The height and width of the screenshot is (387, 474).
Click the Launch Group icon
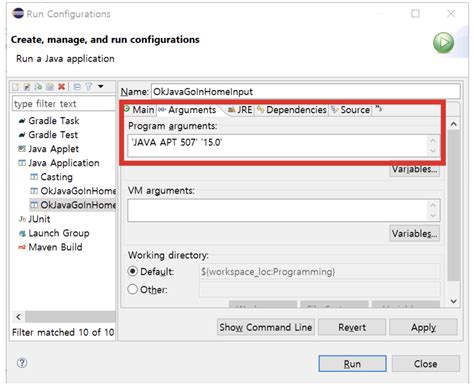[22, 233]
